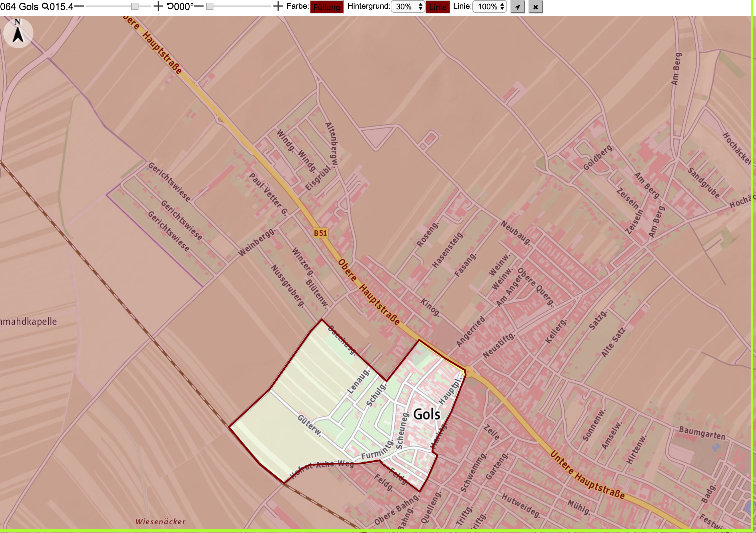Increase zoom with the plus icon
The width and height of the screenshot is (756, 533).
(x=158, y=6)
